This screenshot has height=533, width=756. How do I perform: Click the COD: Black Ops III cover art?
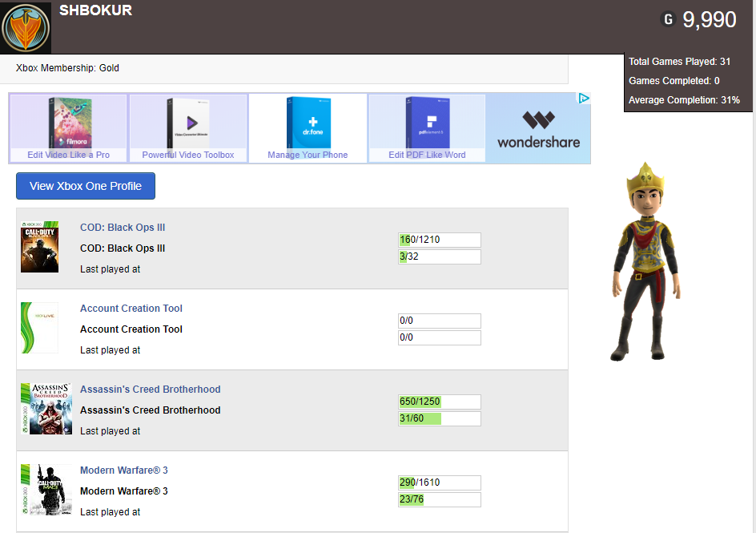39,247
